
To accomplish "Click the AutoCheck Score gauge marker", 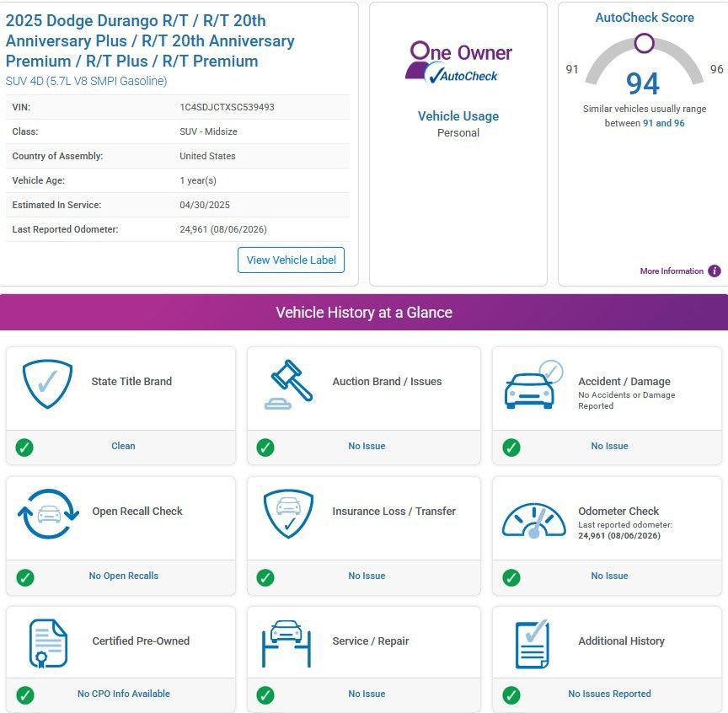I will (645, 43).
